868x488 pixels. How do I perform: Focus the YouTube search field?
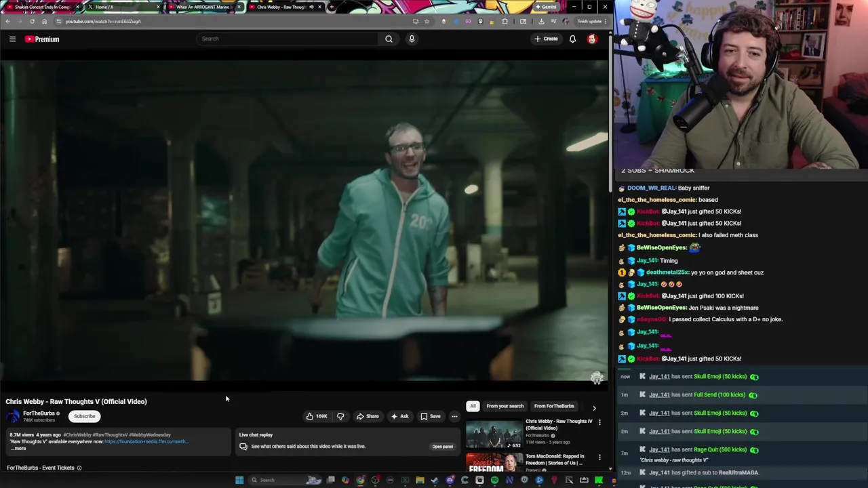click(x=288, y=39)
